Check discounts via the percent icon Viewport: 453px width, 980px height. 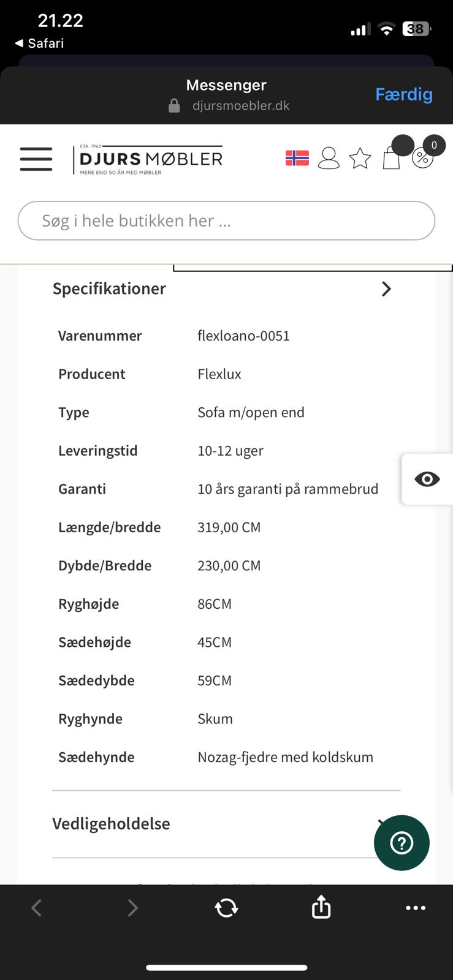click(422, 159)
